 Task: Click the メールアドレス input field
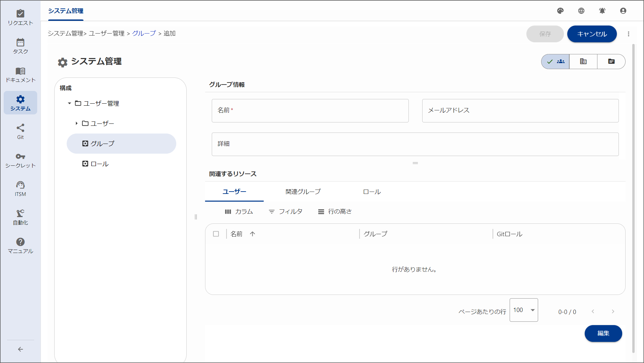pos(520,111)
